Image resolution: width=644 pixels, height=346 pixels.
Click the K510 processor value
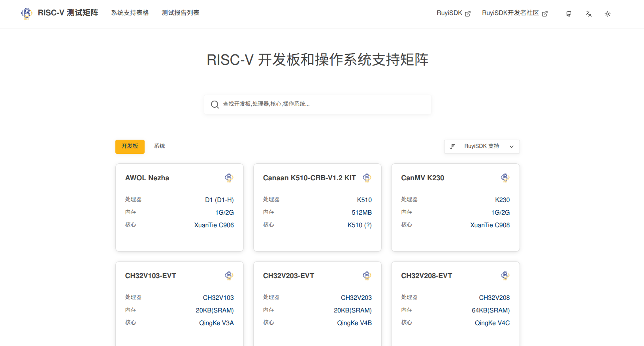364,200
